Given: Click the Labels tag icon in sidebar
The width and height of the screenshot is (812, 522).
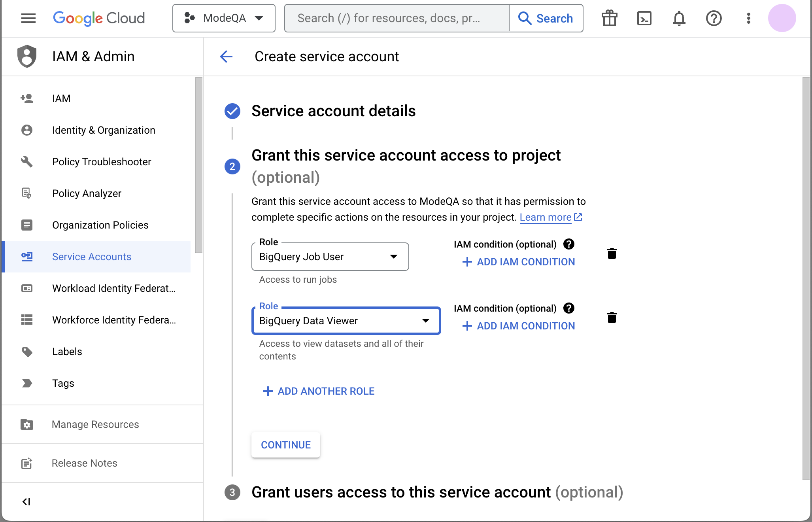Looking at the screenshot, I should [x=26, y=351].
